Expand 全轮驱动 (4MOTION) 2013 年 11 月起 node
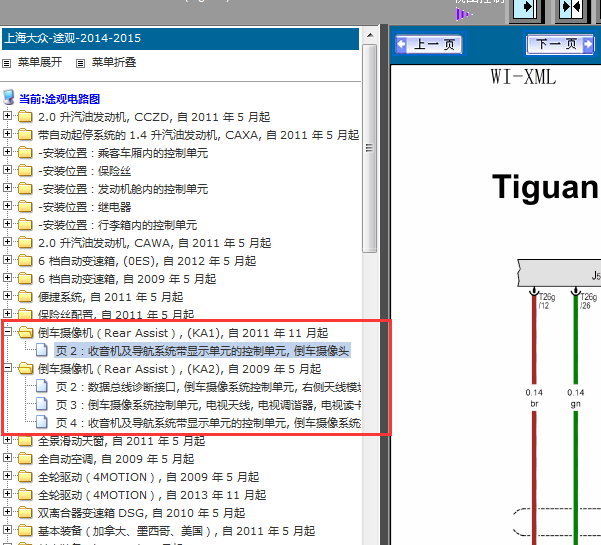This screenshot has height=545, width=601. [x=7, y=493]
